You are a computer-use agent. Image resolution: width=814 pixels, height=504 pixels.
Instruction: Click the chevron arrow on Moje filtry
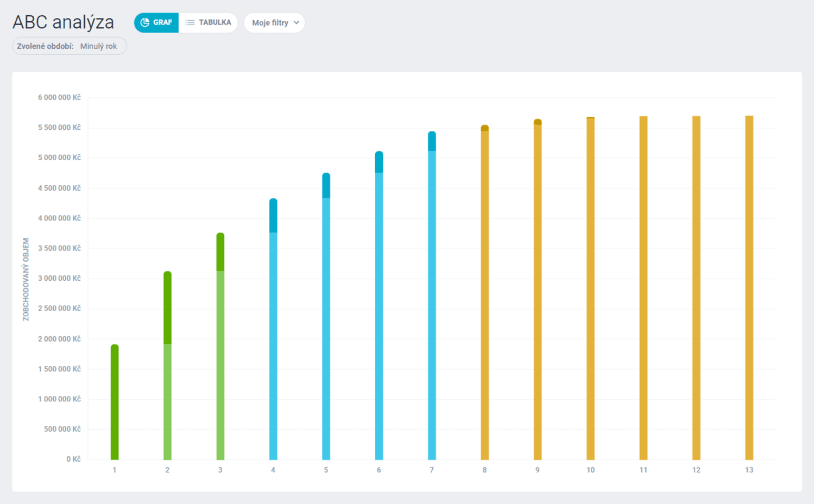point(296,23)
